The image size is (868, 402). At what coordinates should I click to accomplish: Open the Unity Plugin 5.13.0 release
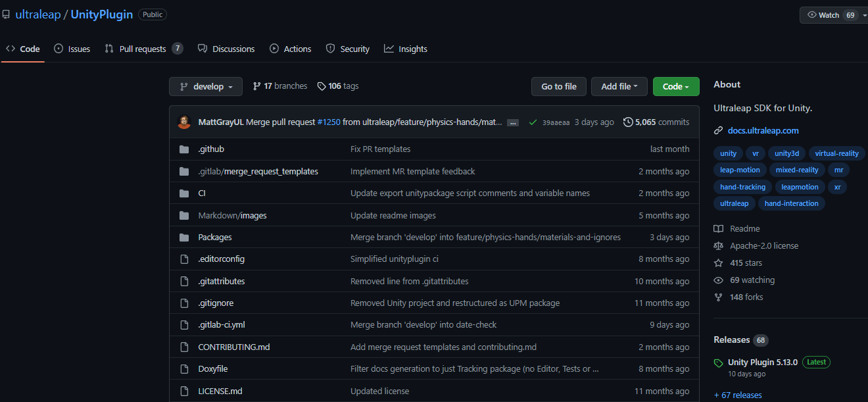point(763,362)
